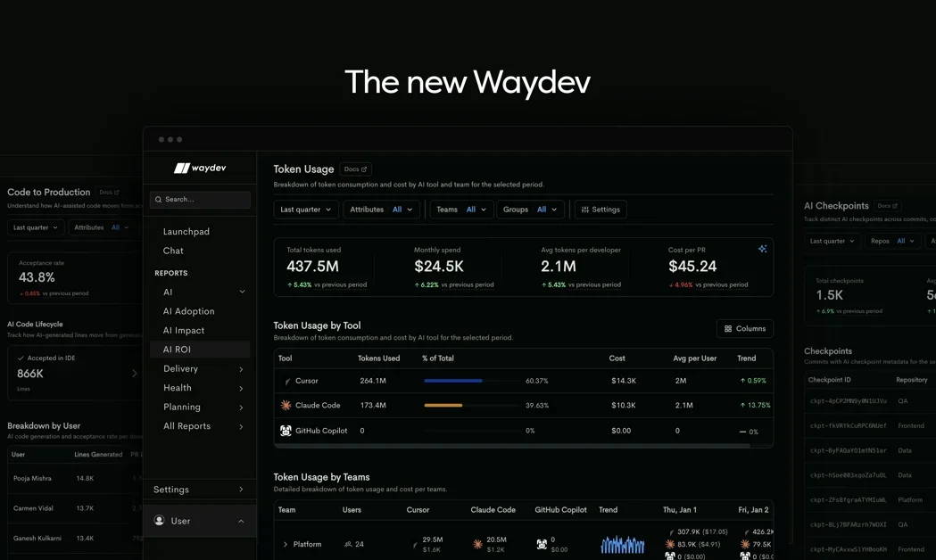The width and height of the screenshot is (936, 560).
Task: Open the Attributes filter dropdown
Action: (x=381, y=210)
